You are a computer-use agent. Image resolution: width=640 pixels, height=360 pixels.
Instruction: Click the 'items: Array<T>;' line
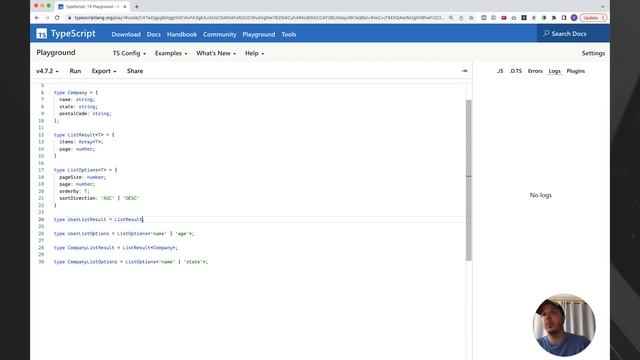pos(81,142)
